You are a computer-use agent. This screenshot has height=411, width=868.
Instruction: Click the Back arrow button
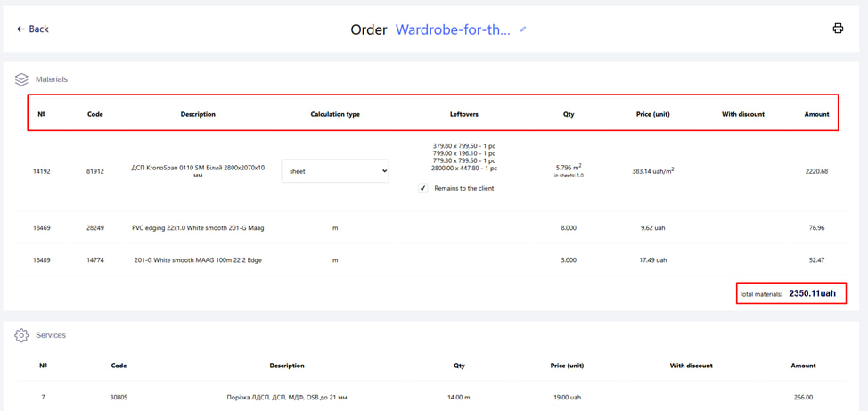pyautogui.click(x=32, y=29)
